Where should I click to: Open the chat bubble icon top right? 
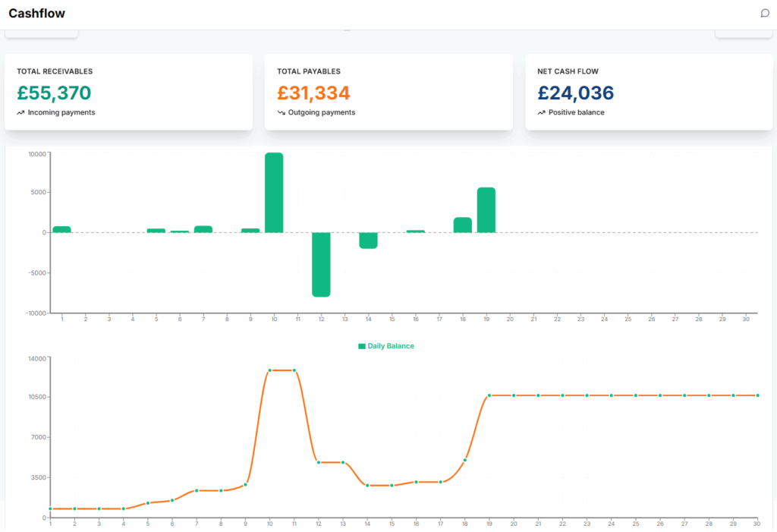point(765,13)
